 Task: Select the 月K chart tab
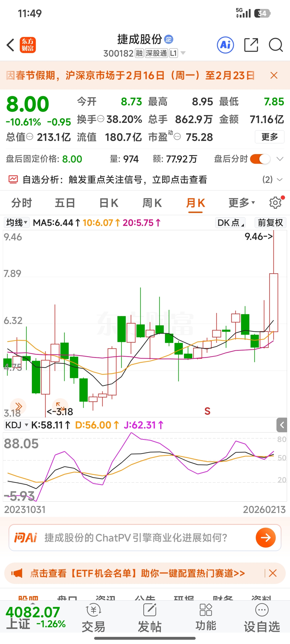(195, 203)
